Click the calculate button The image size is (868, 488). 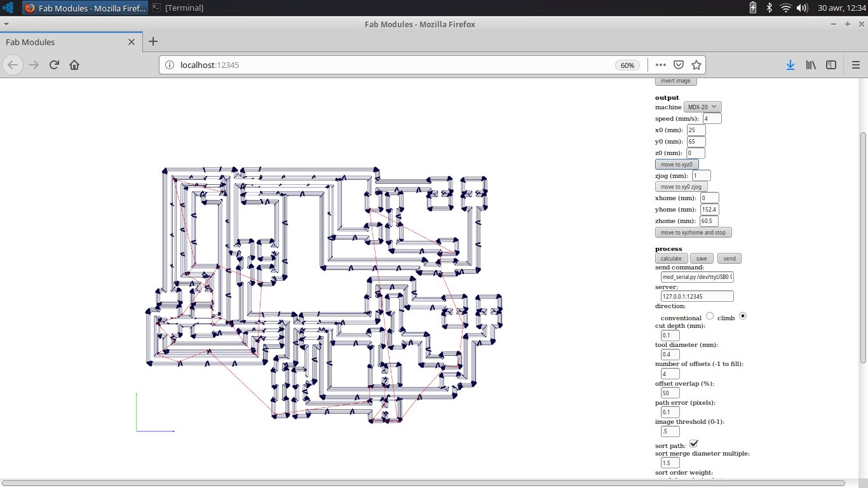tap(671, 259)
